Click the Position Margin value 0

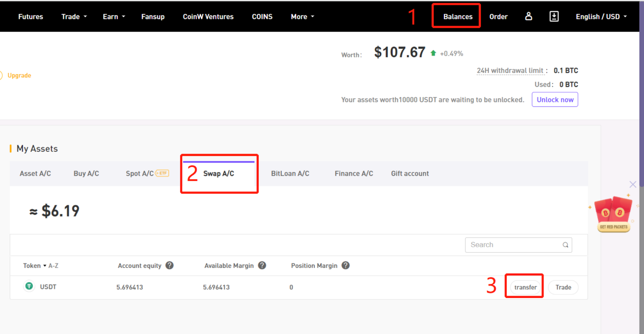pos(291,287)
